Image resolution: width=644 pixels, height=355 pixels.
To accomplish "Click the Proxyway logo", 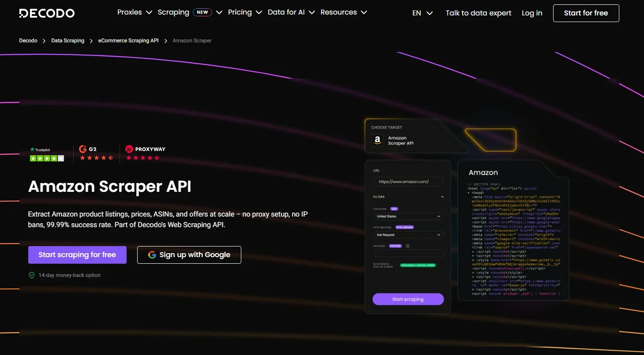I will [145, 149].
